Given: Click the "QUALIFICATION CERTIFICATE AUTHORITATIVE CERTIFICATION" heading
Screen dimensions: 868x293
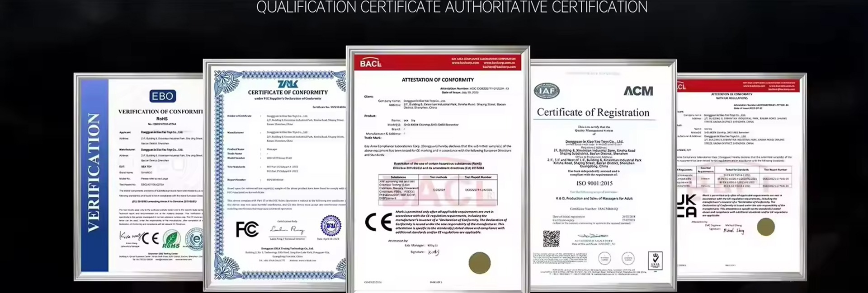Looking at the screenshot, I should (452, 7).
